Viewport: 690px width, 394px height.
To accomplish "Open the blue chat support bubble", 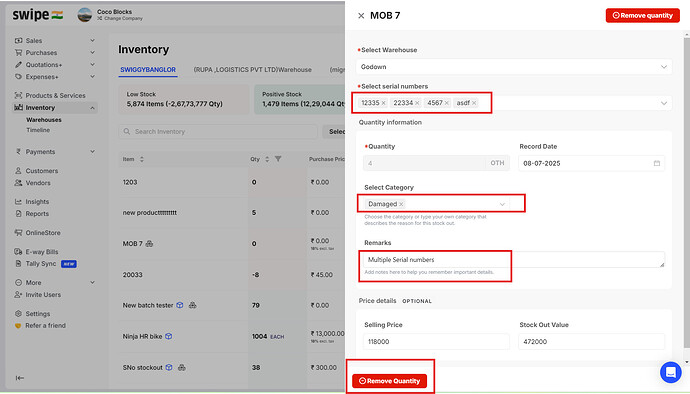I will 671,372.
